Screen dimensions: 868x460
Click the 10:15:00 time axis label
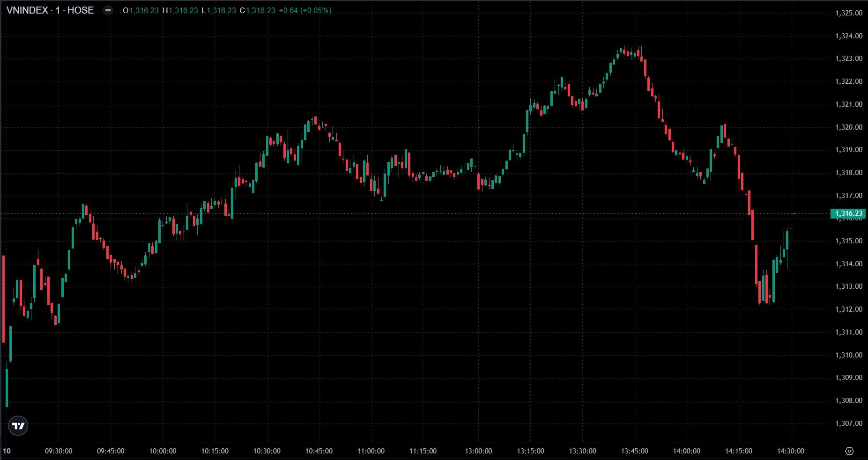click(215, 451)
